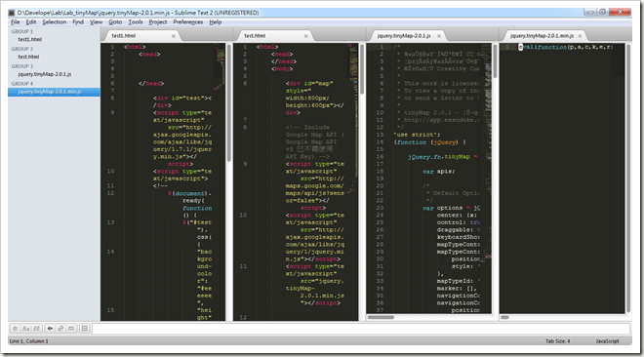The width and height of the screenshot is (644, 357).
Task: Click the in-selection search icon
Action: coord(71,329)
